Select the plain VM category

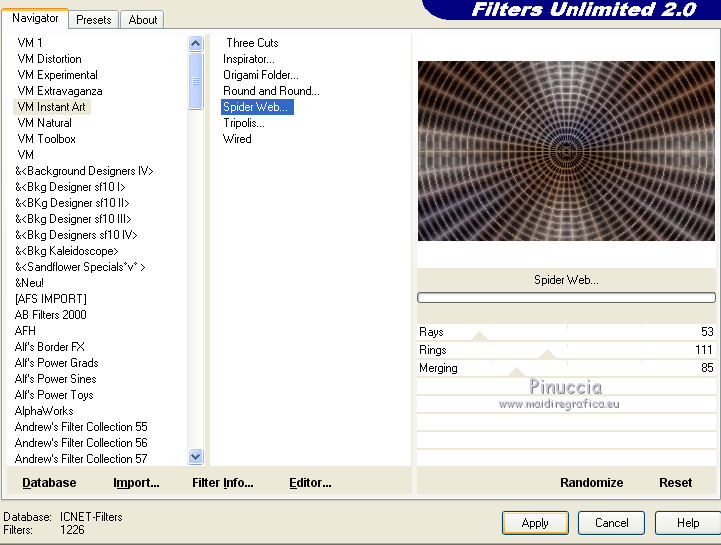pyautogui.click(x=25, y=155)
